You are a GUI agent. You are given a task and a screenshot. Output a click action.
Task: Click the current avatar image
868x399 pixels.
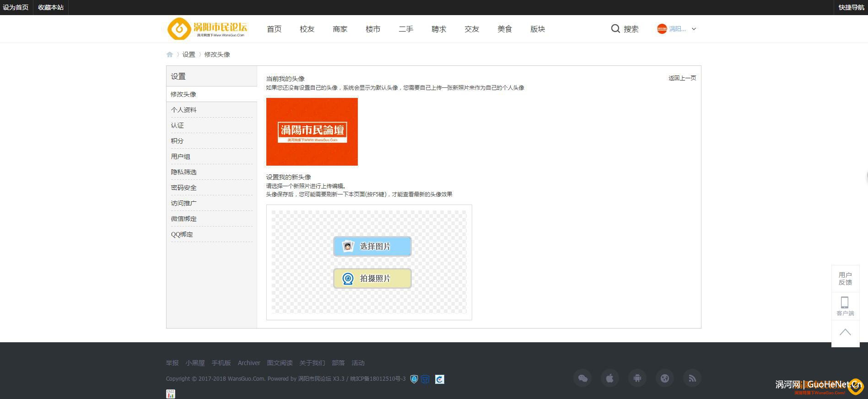(x=312, y=132)
